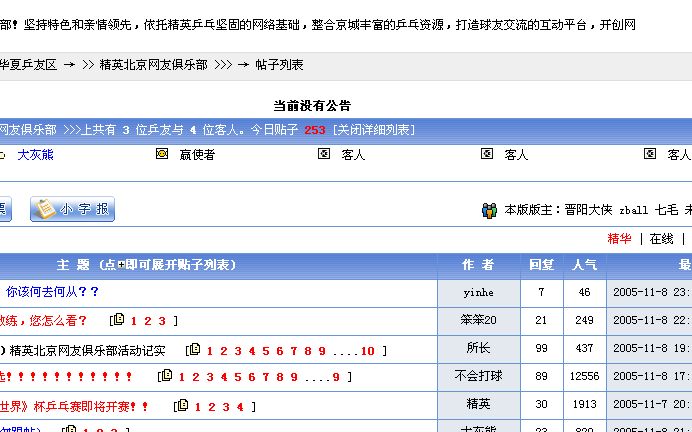
Task: Jump to page 9 of the 不会打球 thread
Action: coord(335,378)
